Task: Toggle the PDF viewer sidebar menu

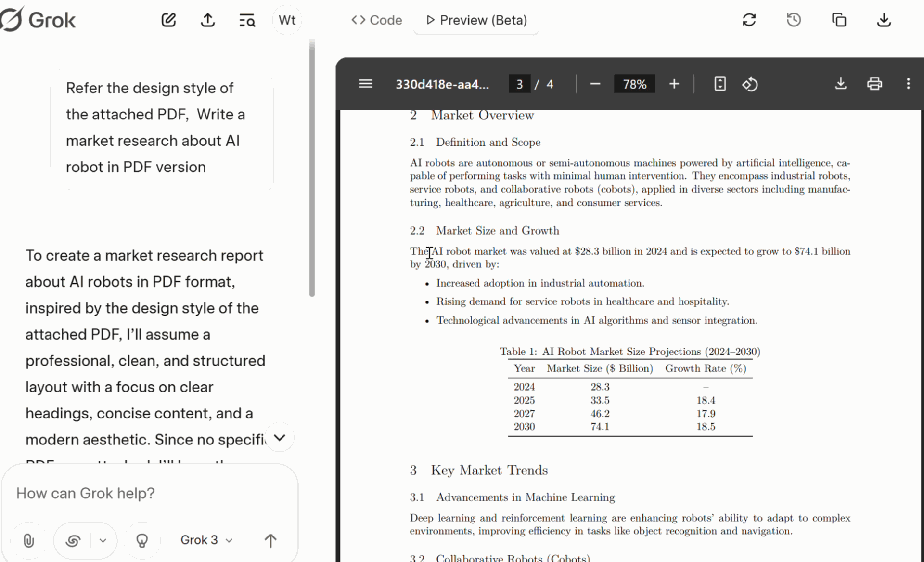Action: 366,84
